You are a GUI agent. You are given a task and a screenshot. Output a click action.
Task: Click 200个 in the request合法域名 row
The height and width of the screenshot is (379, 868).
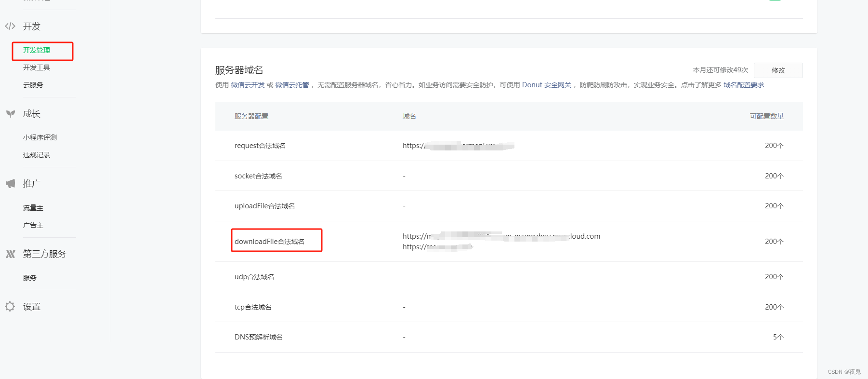pos(775,146)
